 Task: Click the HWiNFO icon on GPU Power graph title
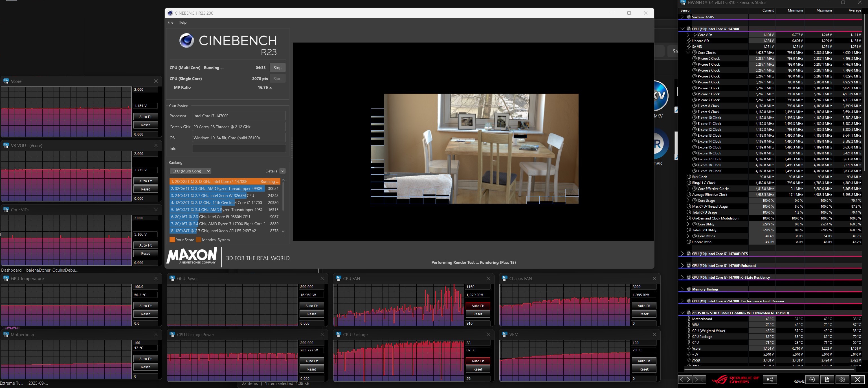click(172, 278)
